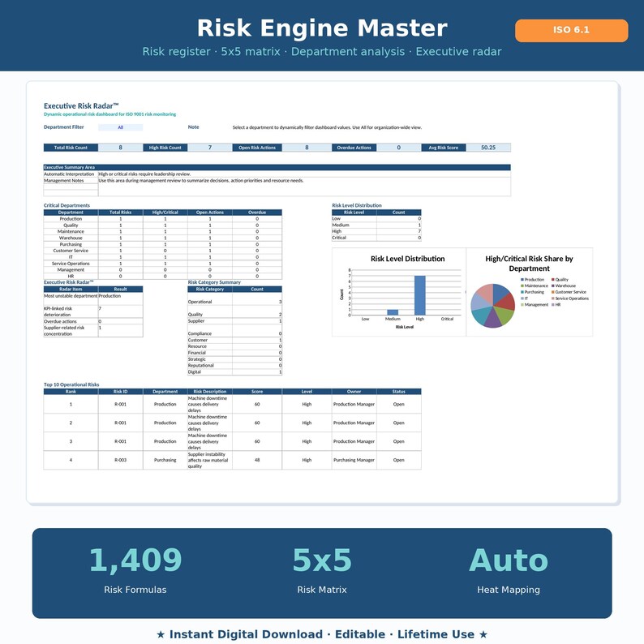Select the Risk Category column header

coord(210,289)
